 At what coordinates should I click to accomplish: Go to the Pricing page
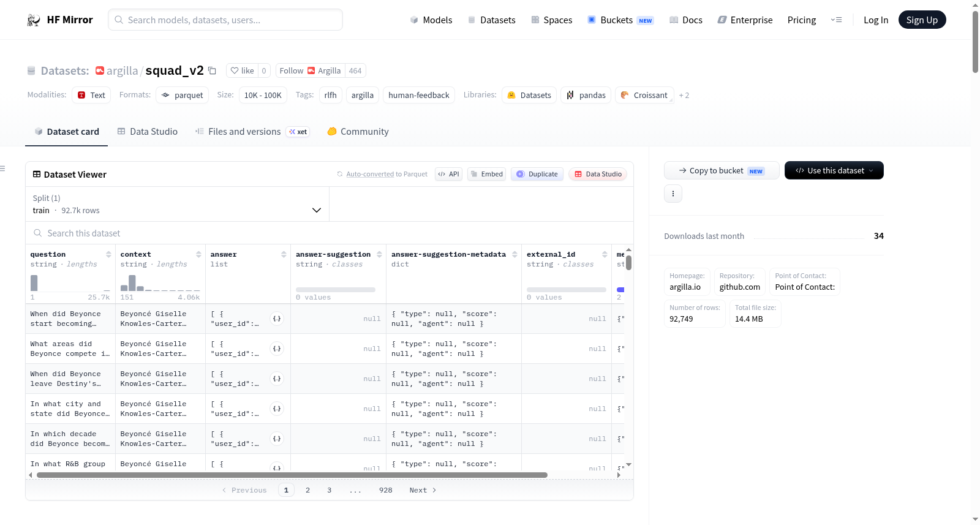(x=802, y=20)
